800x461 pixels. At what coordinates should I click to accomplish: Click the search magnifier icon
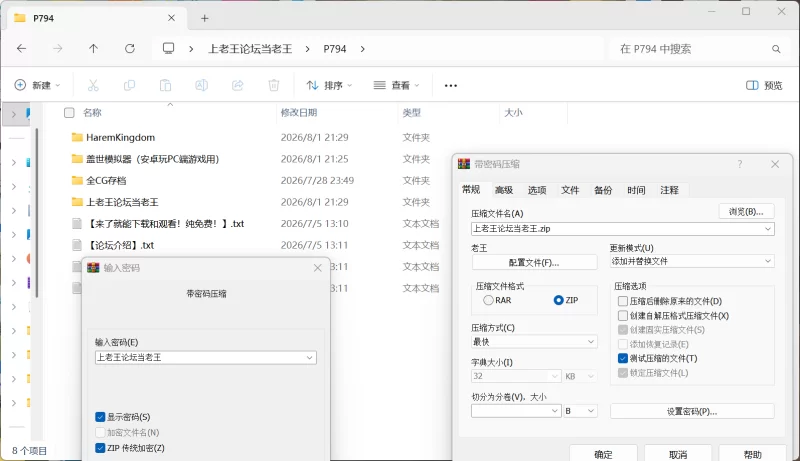click(776, 49)
